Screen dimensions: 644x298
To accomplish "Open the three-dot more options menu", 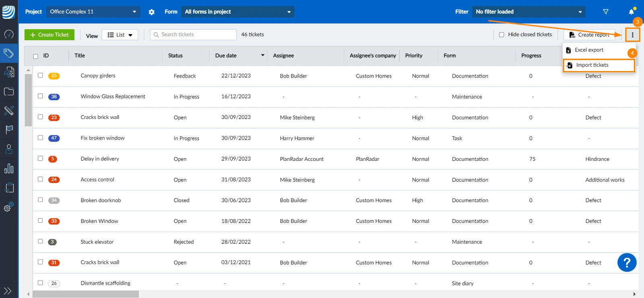I will coord(633,35).
